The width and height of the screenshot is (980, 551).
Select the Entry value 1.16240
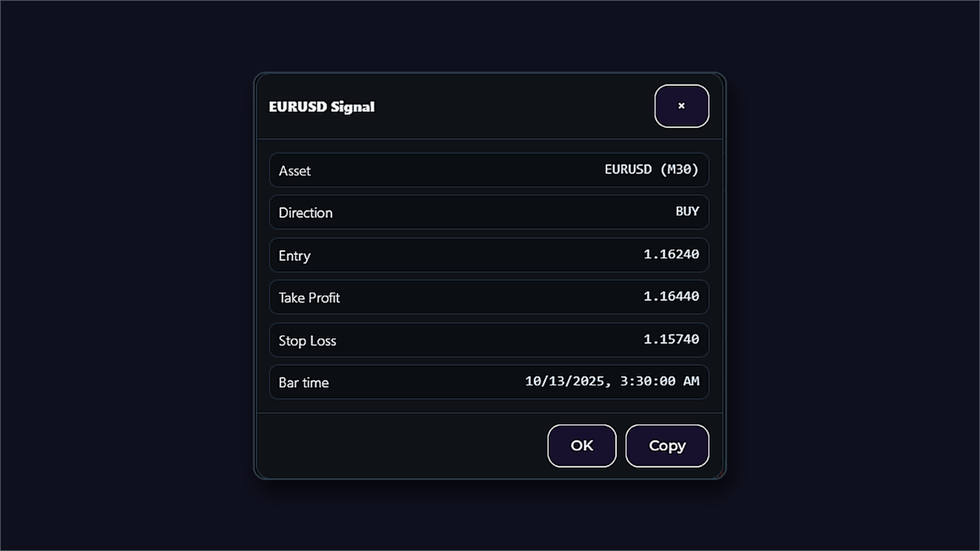pyautogui.click(x=671, y=255)
